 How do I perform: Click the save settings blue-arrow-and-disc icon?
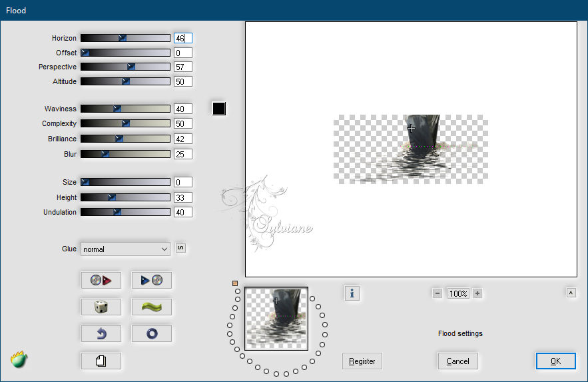click(x=152, y=280)
